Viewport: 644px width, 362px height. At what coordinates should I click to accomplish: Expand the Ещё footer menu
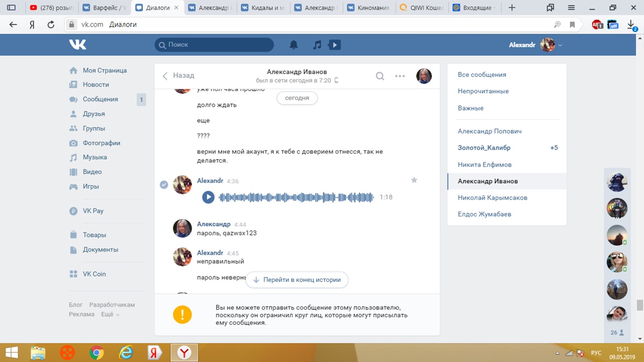tap(110, 314)
